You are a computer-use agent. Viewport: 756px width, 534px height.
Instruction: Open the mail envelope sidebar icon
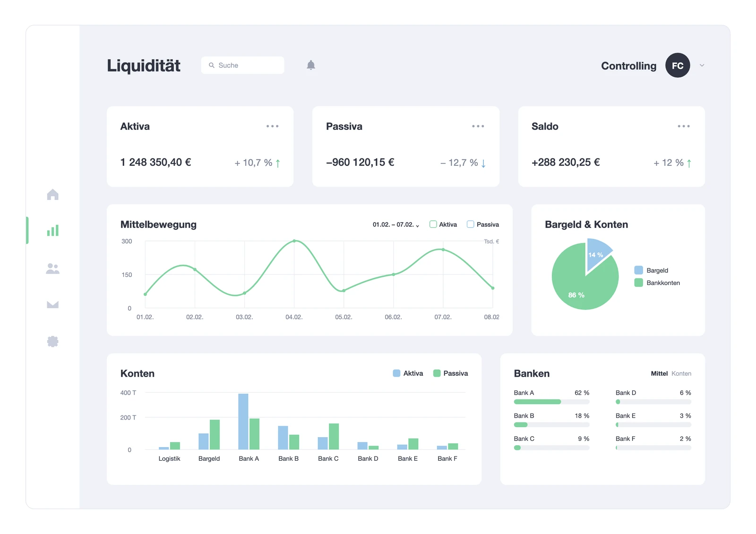[x=53, y=305]
